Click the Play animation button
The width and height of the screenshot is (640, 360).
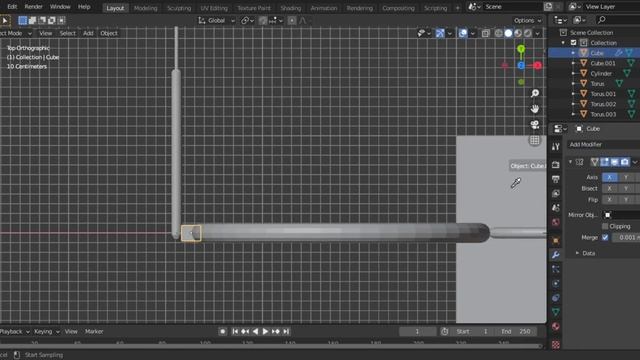(x=265, y=332)
